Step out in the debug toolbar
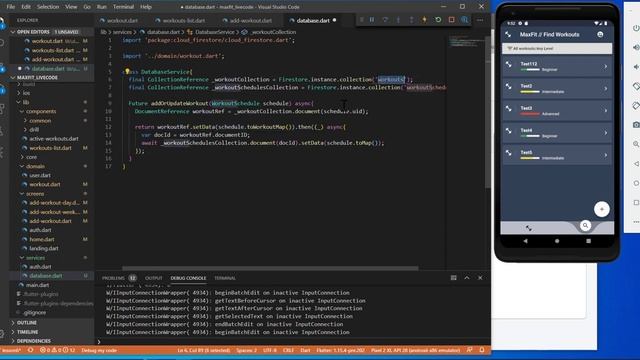 411,20
